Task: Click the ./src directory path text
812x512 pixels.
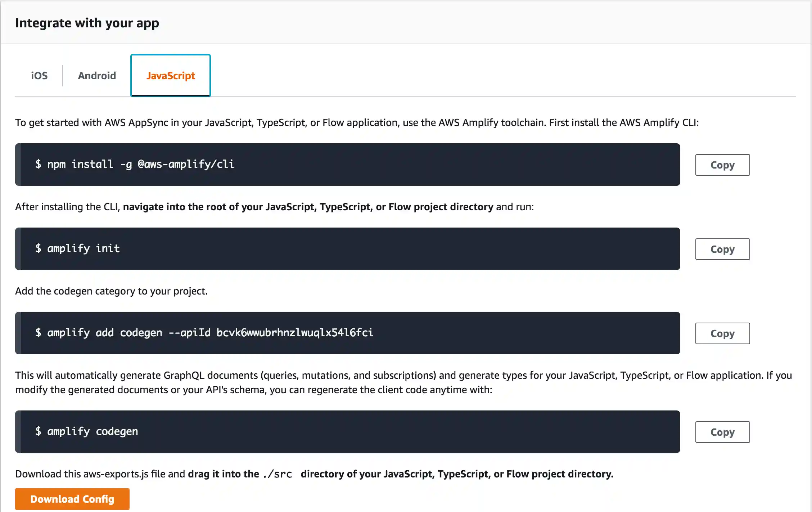Action: tap(277, 473)
